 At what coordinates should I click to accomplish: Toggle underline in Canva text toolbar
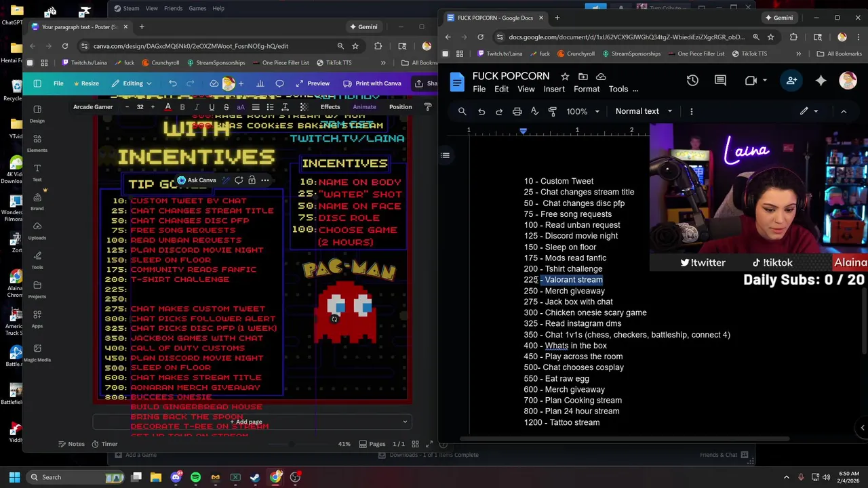coord(212,107)
